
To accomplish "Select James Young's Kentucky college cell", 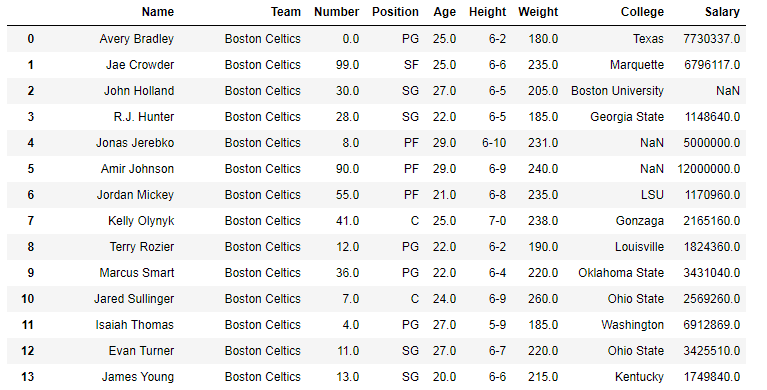I will pyautogui.click(x=639, y=376).
